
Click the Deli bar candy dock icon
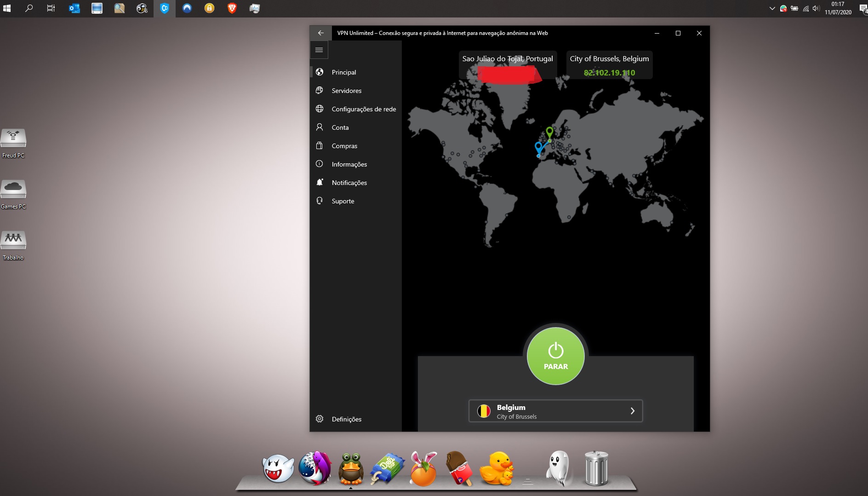tap(387, 468)
